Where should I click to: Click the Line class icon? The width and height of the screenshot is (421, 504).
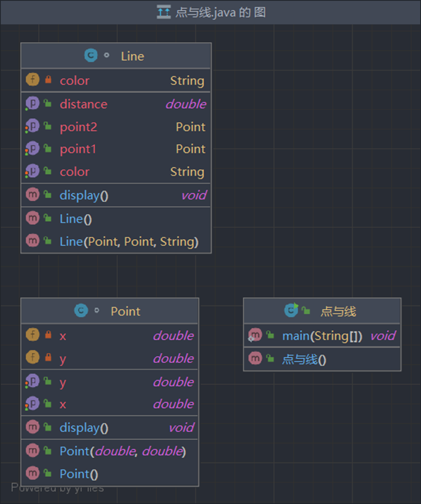coord(91,56)
